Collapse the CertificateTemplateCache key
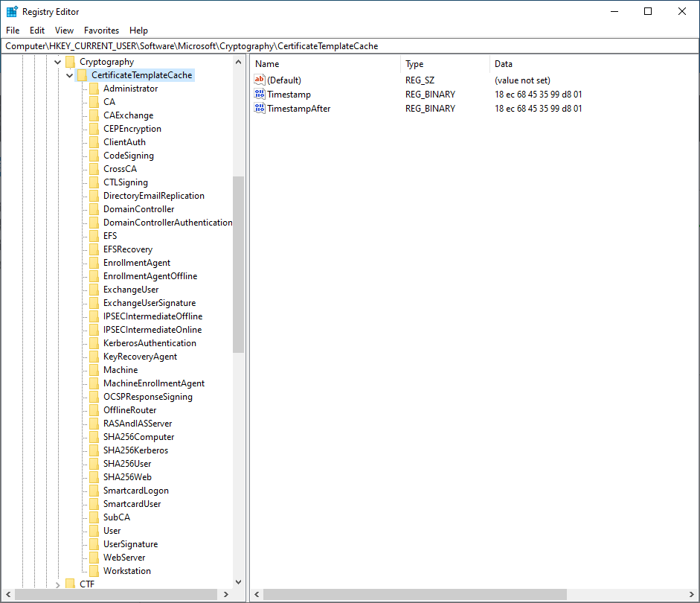Image resolution: width=700 pixels, height=603 pixels. point(70,75)
